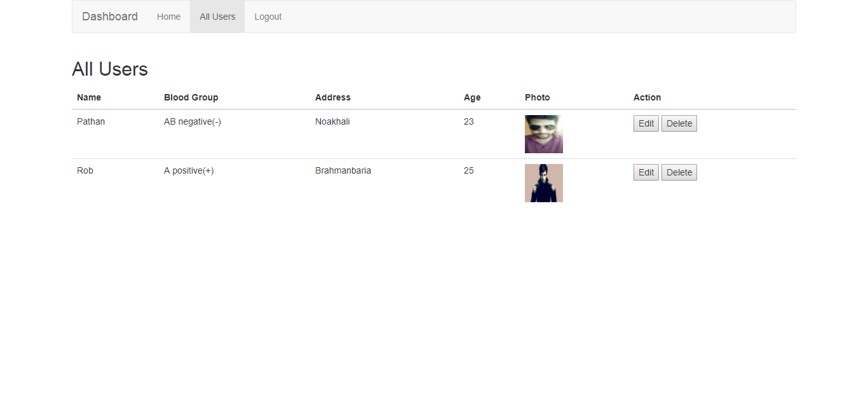This screenshot has height=405, width=868.
Task: Click the Name column header
Action: [x=88, y=97]
